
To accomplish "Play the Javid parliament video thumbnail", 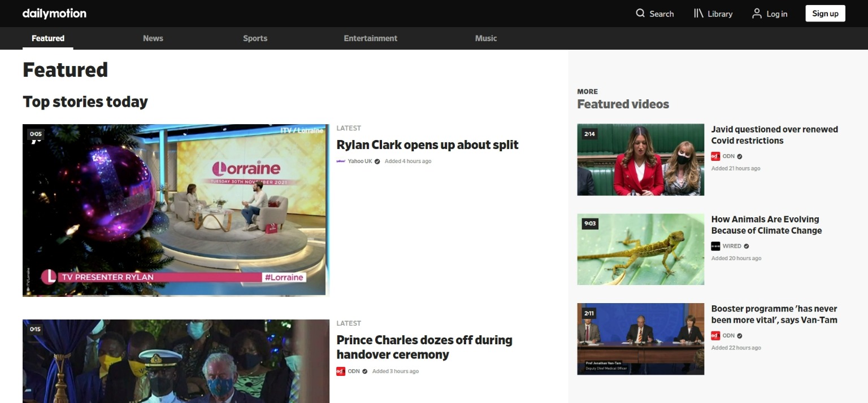I will point(640,160).
